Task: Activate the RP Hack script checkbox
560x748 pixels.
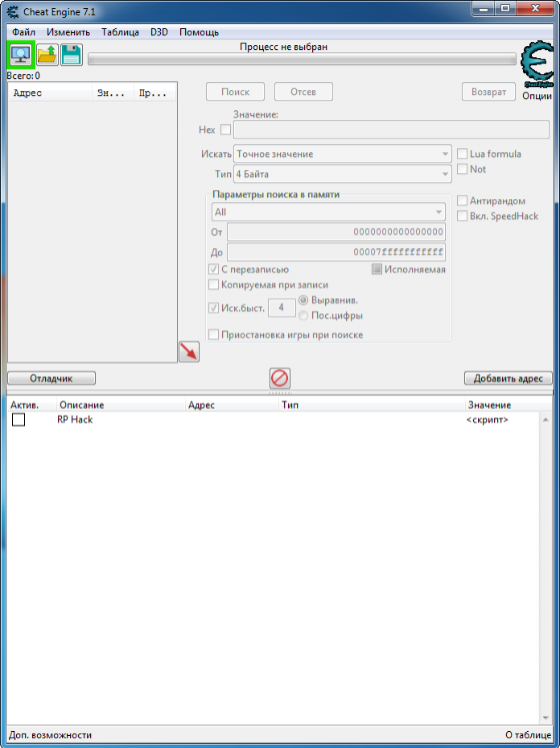Action: point(19,419)
